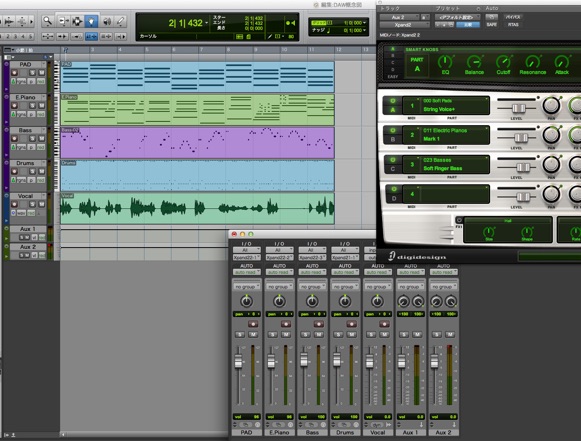The width and height of the screenshot is (581, 441).
Task: Click the Drums channel pan knob in mixer
Action: click(x=345, y=301)
